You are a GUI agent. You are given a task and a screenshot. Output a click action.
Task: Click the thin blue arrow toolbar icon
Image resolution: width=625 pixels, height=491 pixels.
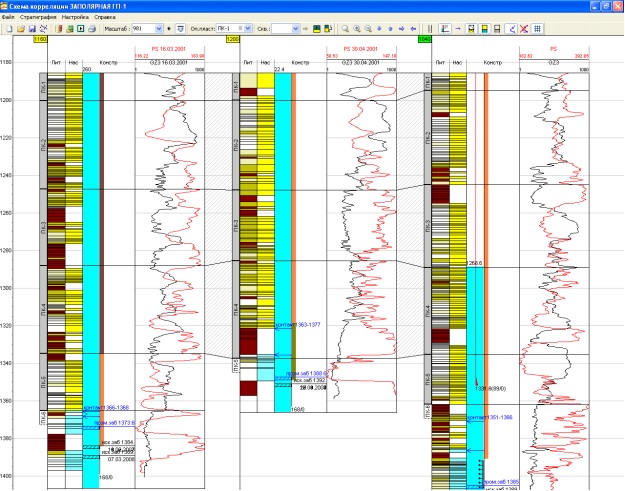[x=458, y=29]
